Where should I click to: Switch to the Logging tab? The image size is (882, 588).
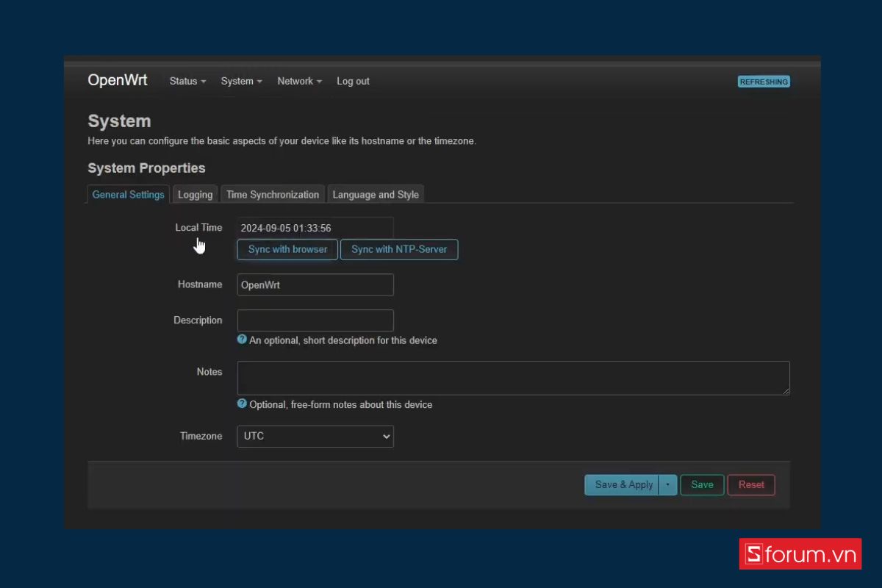[x=195, y=194]
